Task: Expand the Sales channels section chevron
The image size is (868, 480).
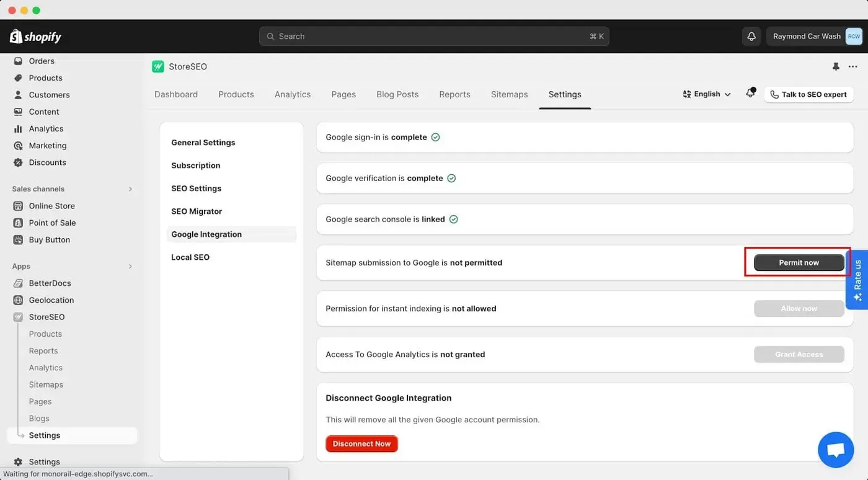Action: point(130,189)
